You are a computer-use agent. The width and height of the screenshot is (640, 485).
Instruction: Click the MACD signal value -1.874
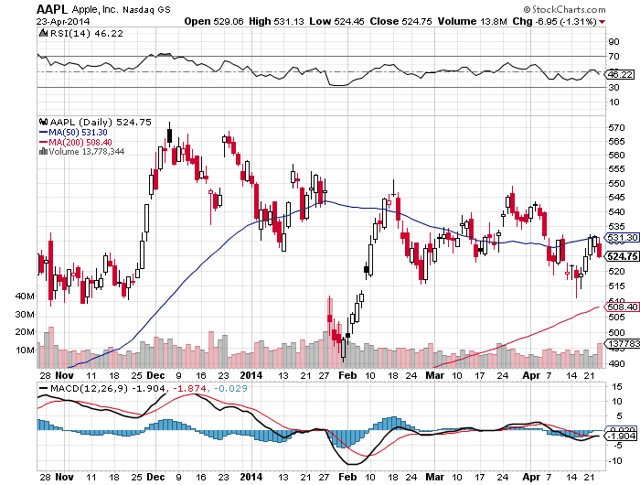point(190,388)
